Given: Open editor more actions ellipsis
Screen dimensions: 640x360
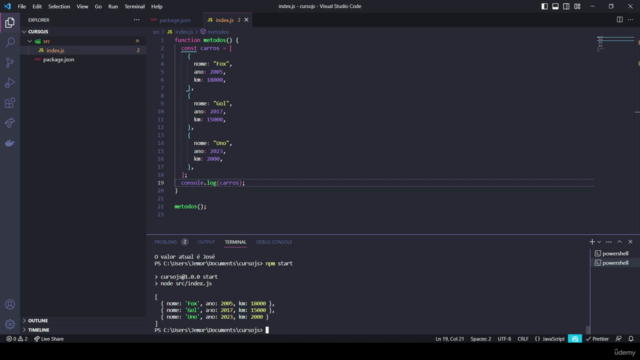Looking at the screenshot, I should tap(631, 20).
